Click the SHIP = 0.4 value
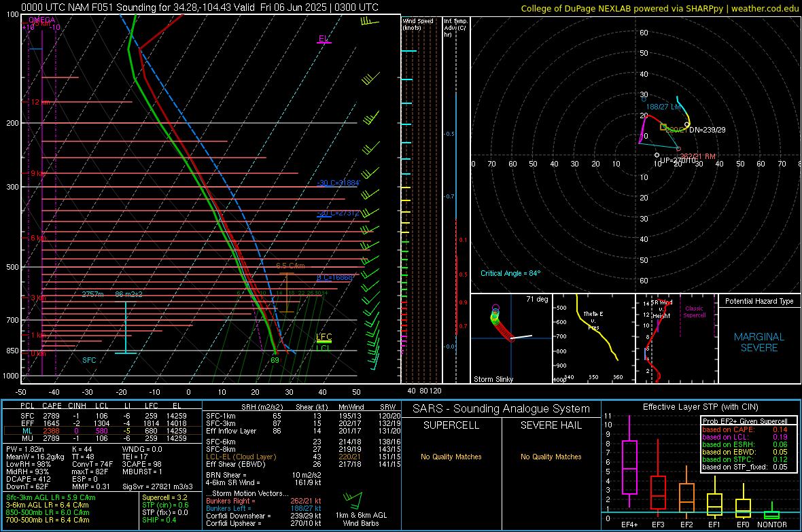The image size is (802, 532). pyautogui.click(x=159, y=520)
